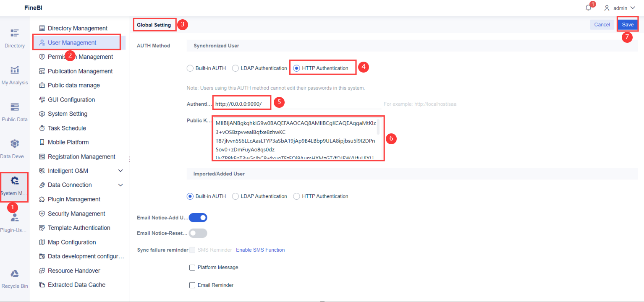Select Built-in AUTH for Imported/Added User
The height and width of the screenshot is (302, 644).
point(190,196)
